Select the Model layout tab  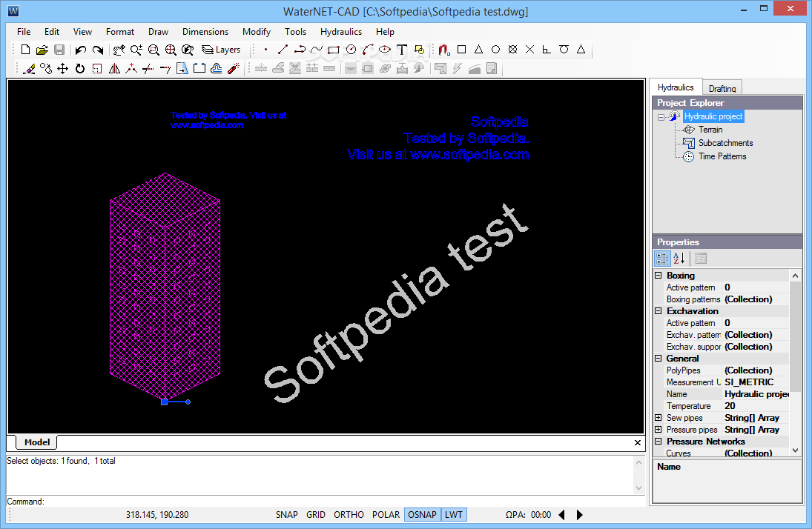click(37, 442)
